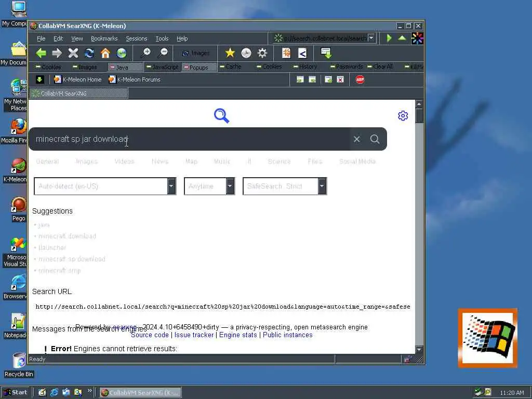Click suggestion minecraft sp download
532x399 pixels.
click(x=72, y=259)
